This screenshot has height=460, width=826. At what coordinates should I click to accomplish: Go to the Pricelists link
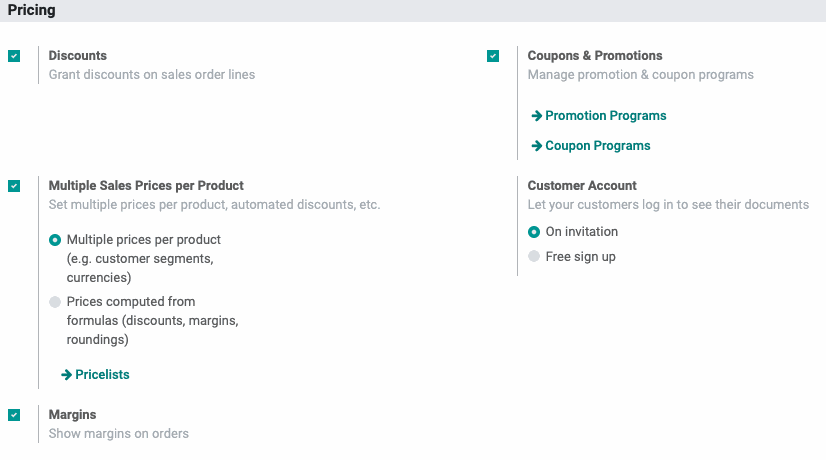point(102,374)
